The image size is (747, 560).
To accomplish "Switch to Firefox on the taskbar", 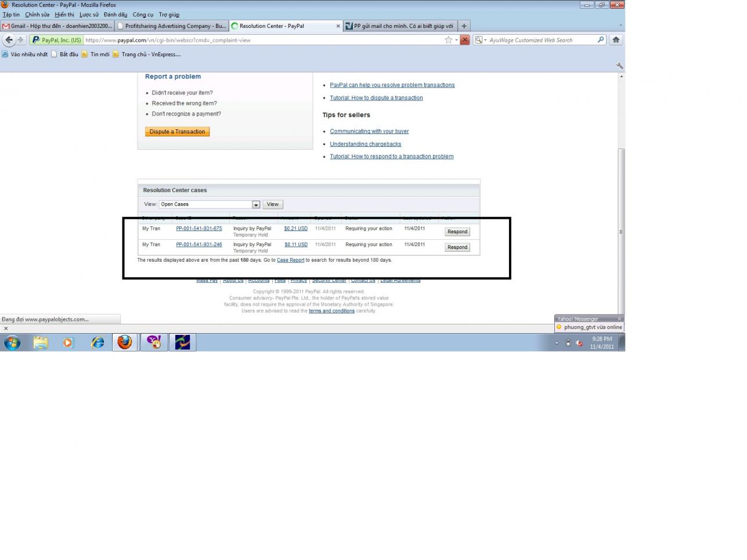I will click(x=125, y=342).
